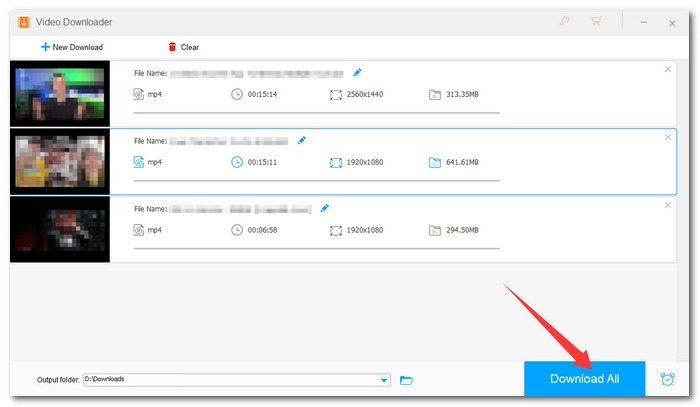The height and width of the screenshot is (407, 700).
Task: Rename the 00:06:58 video via pencil icon
Action: click(x=325, y=208)
